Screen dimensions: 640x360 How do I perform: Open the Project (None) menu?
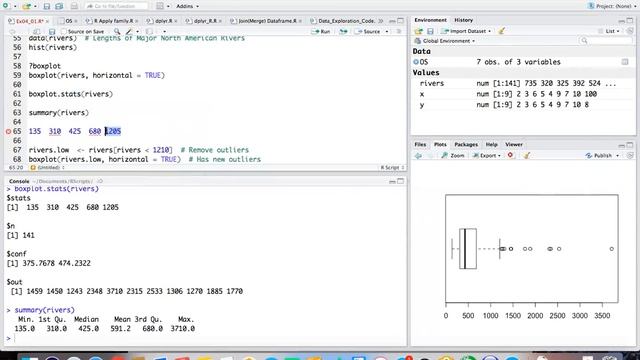611,6
